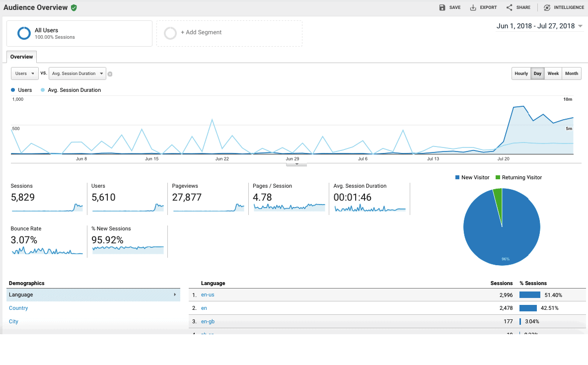View the Country demographics report
This screenshot has height=365, width=588.
tap(18, 308)
